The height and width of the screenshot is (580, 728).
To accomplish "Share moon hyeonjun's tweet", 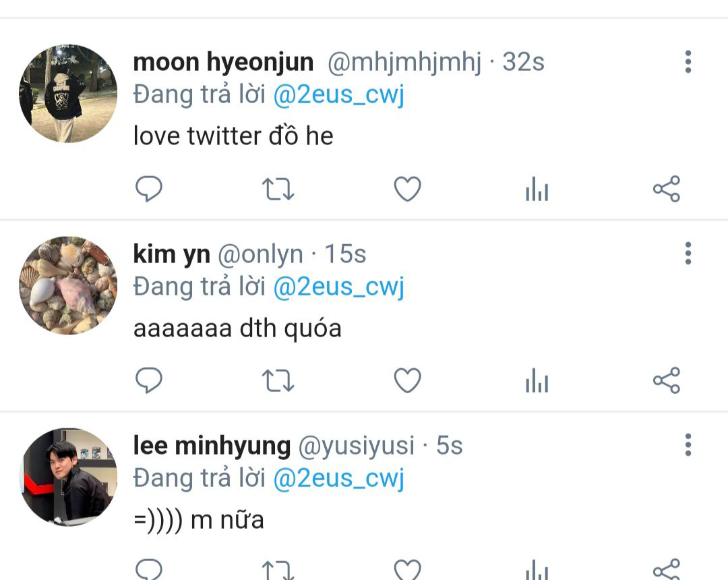I will [x=667, y=189].
